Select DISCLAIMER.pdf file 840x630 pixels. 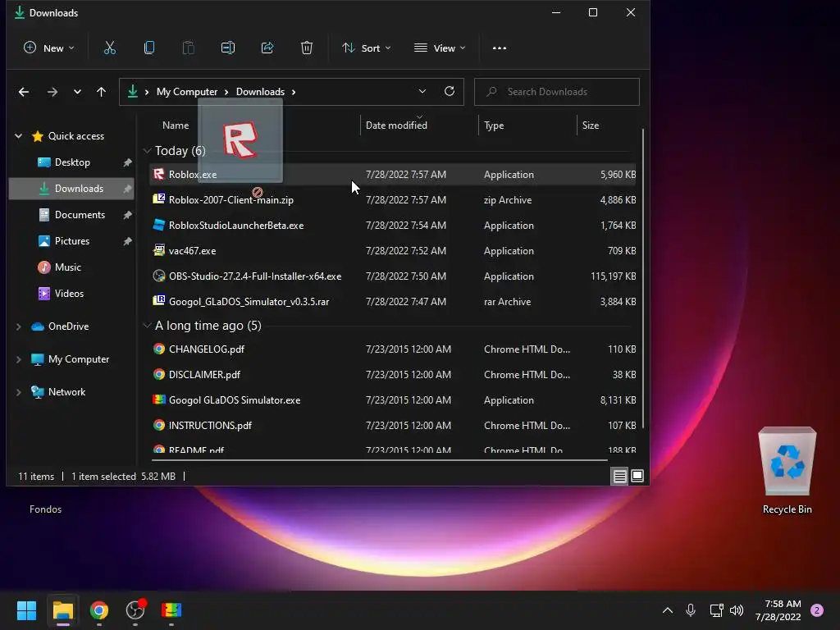tap(393, 374)
